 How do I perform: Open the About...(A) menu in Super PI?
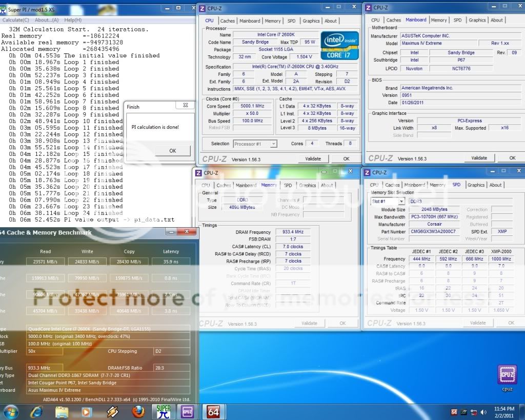pyautogui.click(x=47, y=20)
